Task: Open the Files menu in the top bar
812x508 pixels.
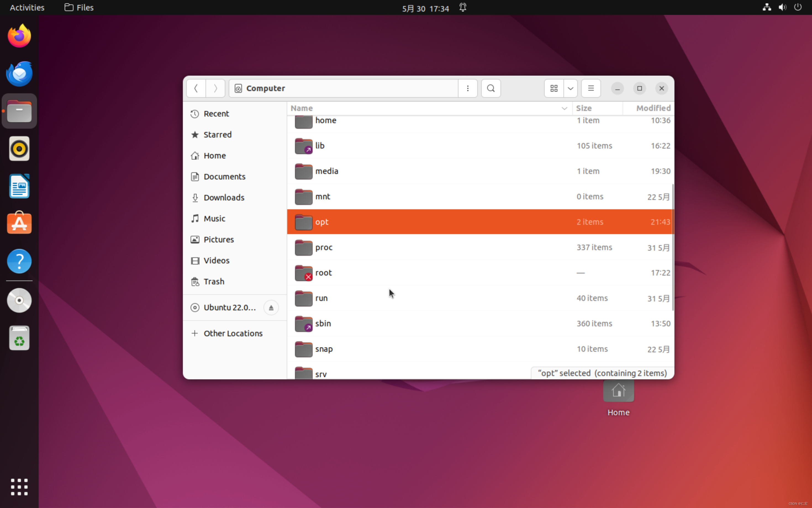Action: [78, 7]
